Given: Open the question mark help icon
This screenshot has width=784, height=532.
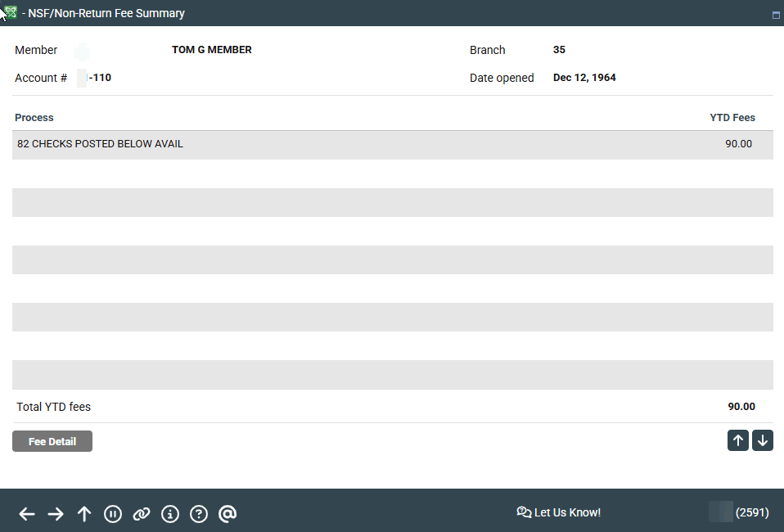Looking at the screenshot, I should [x=199, y=514].
